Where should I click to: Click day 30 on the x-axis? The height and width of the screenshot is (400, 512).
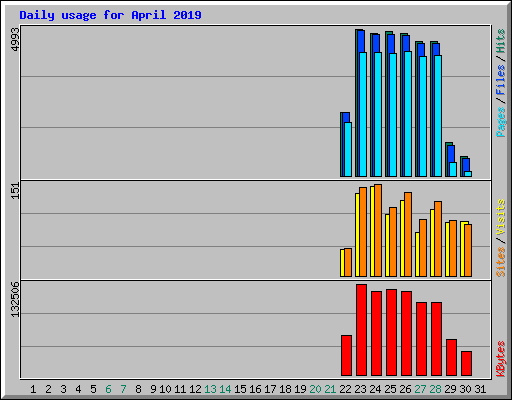coord(465,389)
